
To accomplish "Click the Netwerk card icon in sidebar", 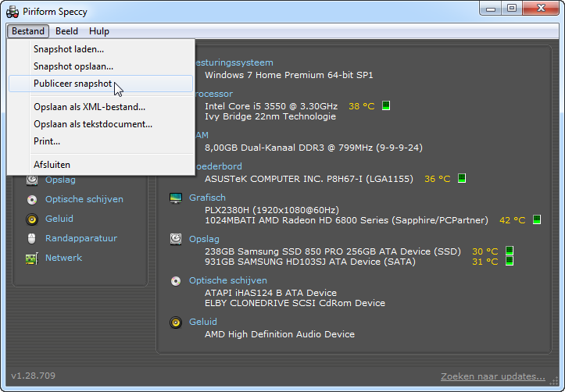I will coord(32,258).
